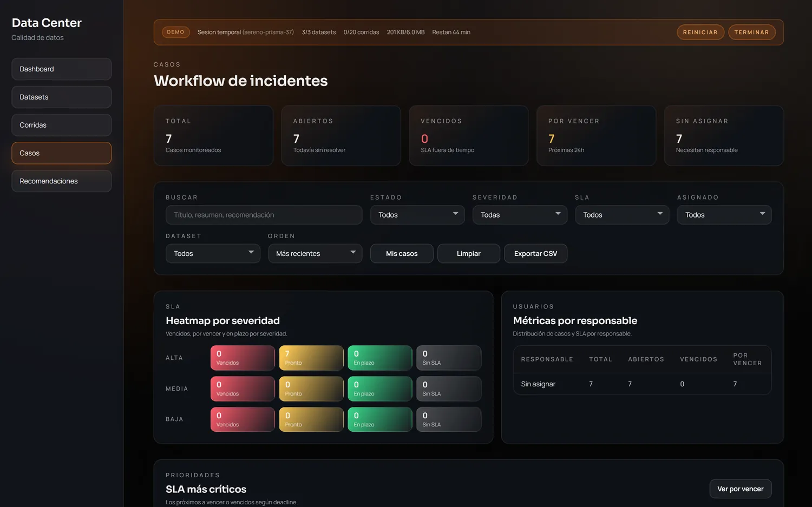Open the Dashboard page in the sidebar
812x507 pixels.
pyautogui.click(x=61, y=69)
